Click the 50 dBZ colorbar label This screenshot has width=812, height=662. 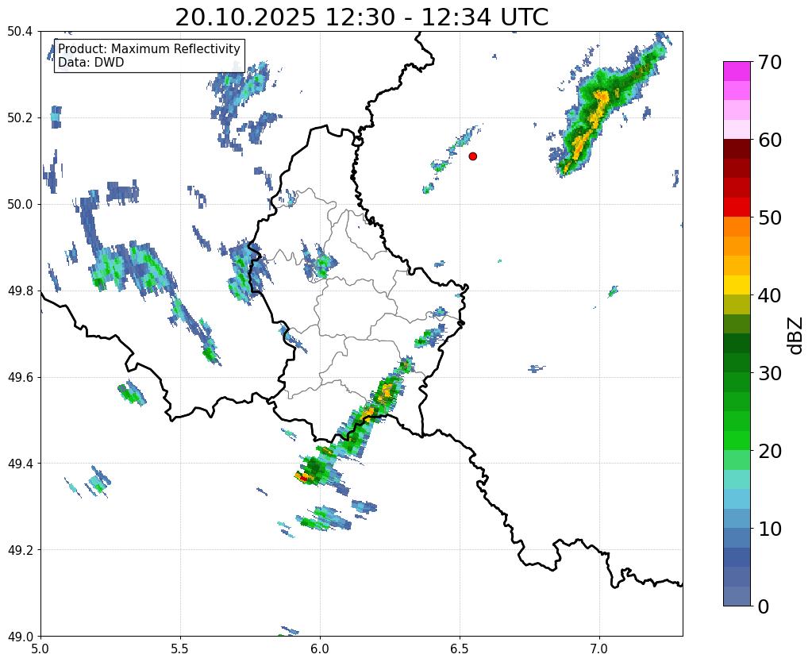click(770, 217)
